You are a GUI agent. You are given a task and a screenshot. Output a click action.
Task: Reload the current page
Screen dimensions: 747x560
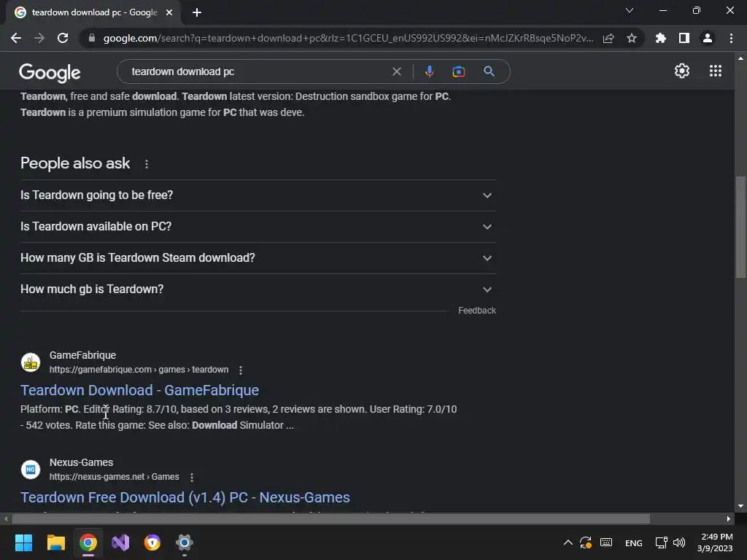click(x=63, y=38)
